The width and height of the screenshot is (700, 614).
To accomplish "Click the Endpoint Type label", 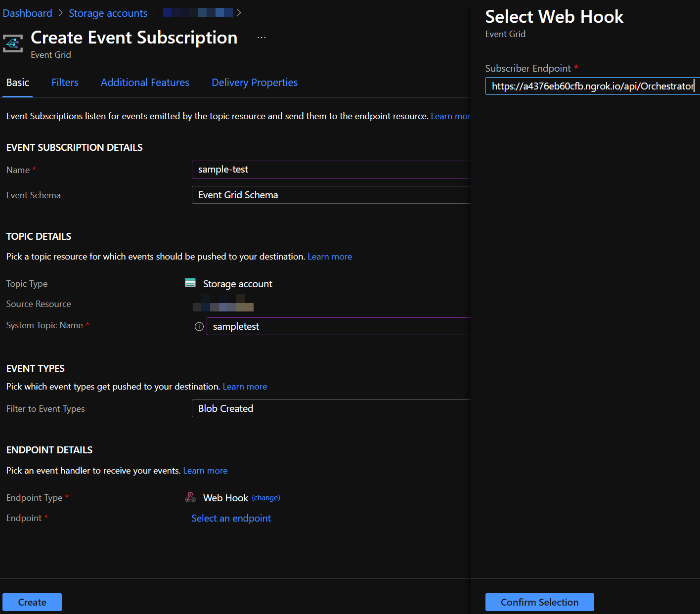I will pos(35,498).
